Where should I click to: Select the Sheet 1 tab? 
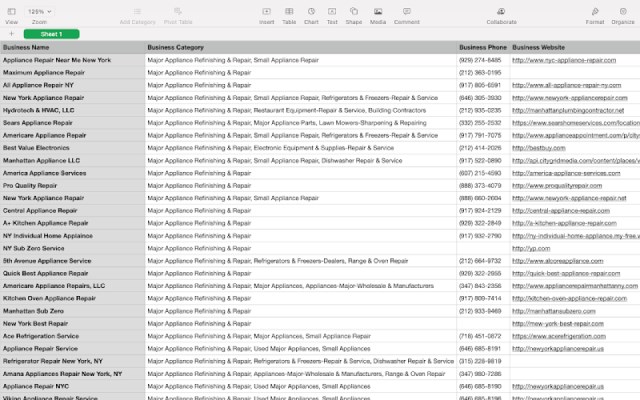tap(51, 34)
